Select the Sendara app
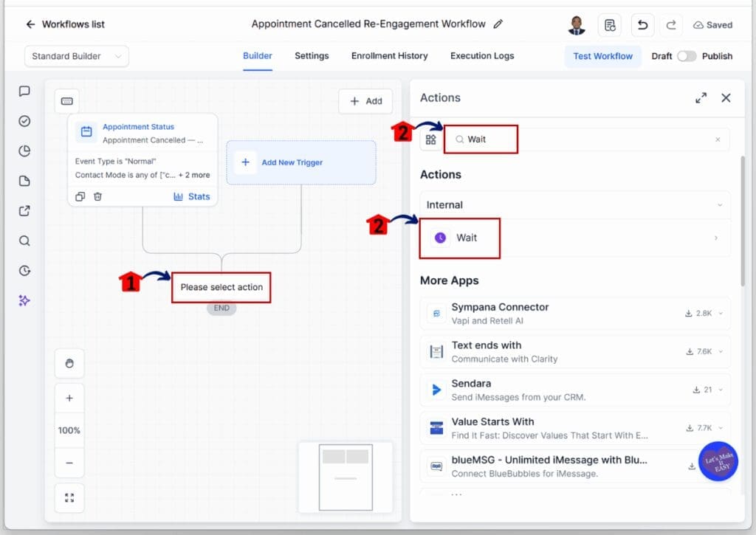 click(574, 390)
